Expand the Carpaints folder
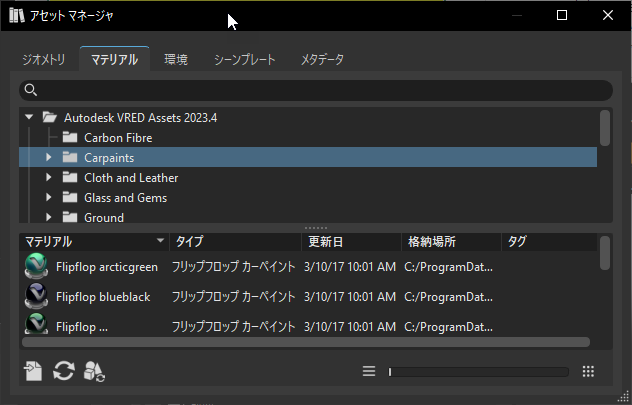Screen dimensions: 632x405 pos(49,157)
